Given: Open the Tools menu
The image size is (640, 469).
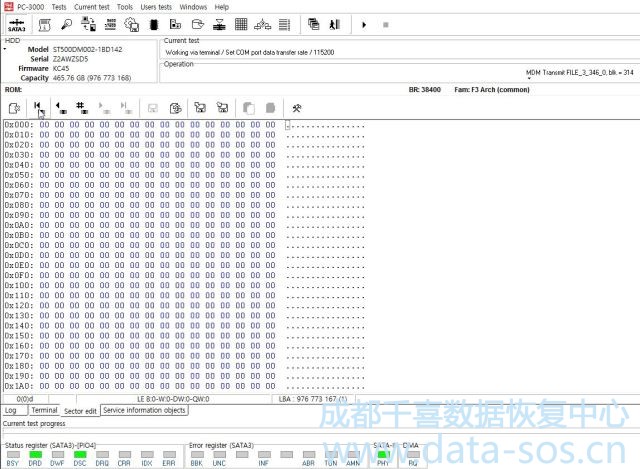Looking at the screenshot, I should pos(124,7).
